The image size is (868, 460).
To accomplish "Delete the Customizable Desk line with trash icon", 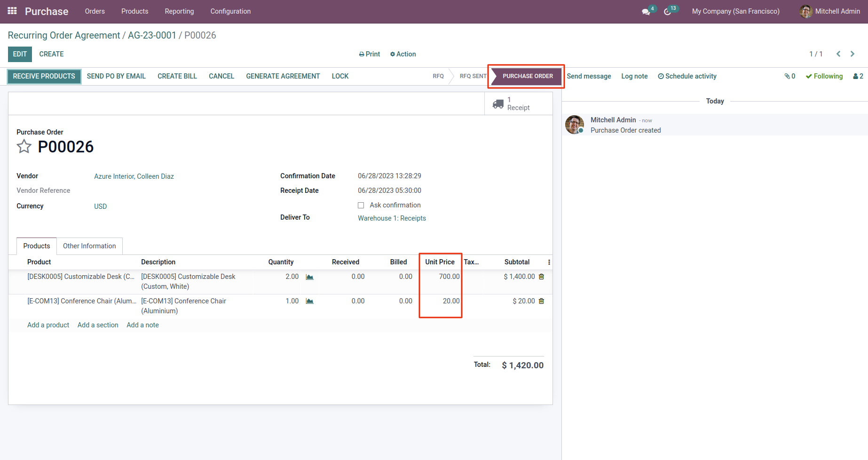I will [541, 277].
